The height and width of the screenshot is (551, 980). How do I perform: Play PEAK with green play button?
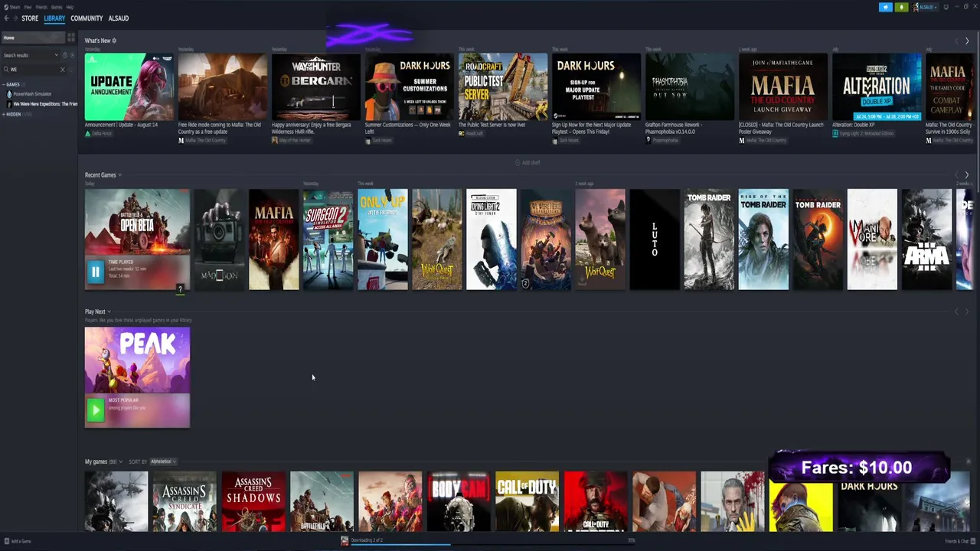click(95, 410)
